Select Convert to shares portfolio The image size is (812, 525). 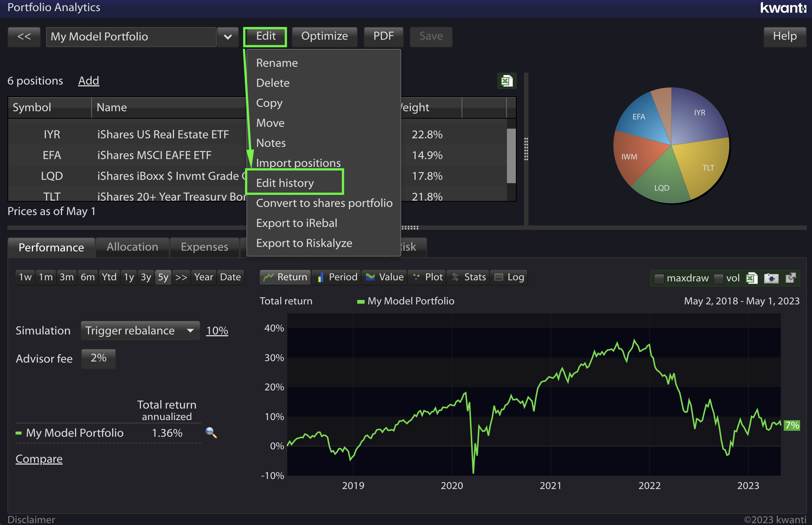[324, 203]
